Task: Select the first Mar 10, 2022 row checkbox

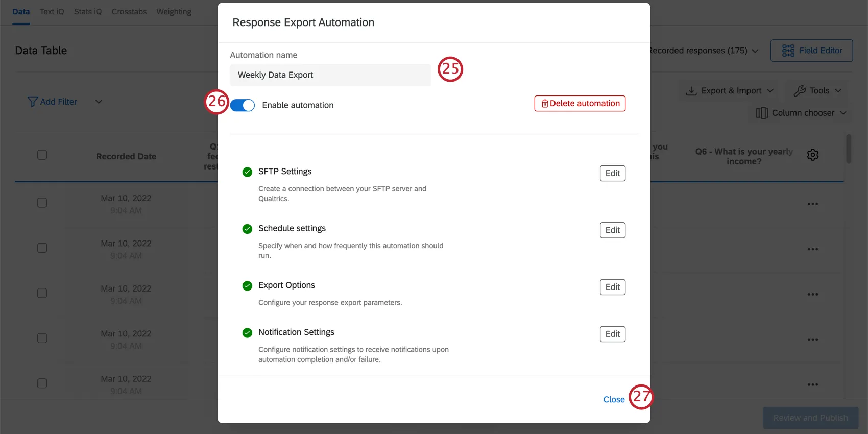Action: [42, 203]
